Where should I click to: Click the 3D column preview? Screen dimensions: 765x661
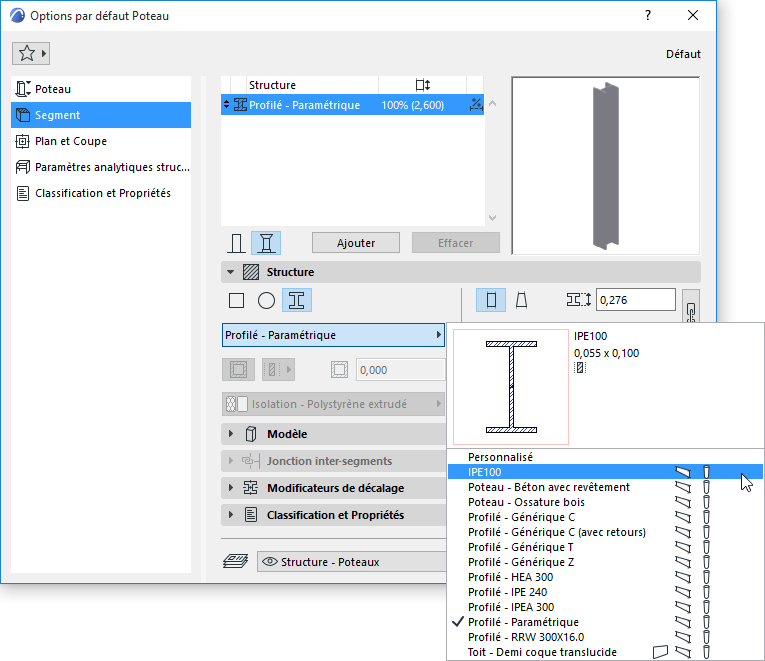[605, 165]
